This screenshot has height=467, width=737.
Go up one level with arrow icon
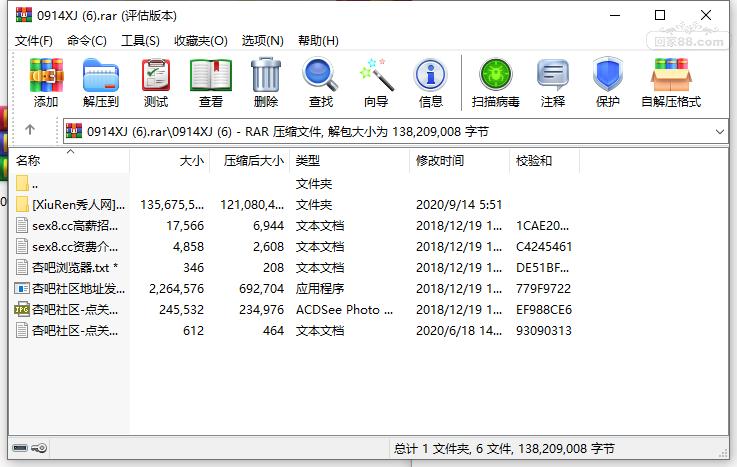pos(30,129)
